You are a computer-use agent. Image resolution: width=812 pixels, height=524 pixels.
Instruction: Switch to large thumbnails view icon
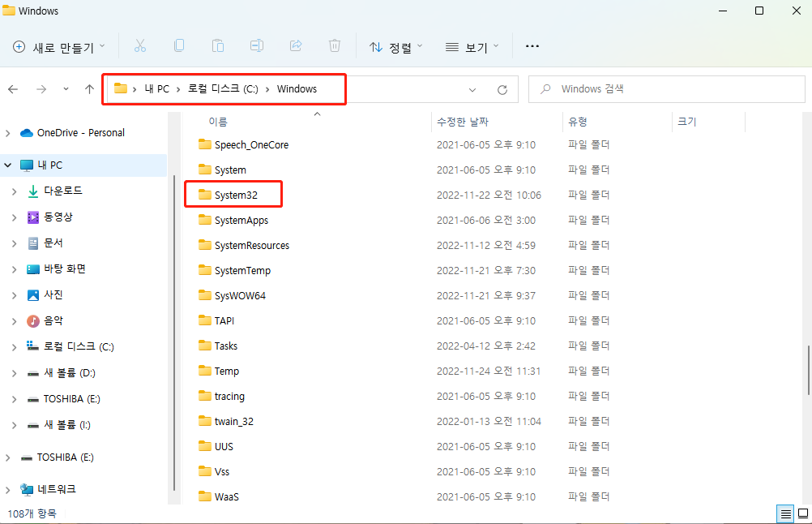(x=802, y=513)
